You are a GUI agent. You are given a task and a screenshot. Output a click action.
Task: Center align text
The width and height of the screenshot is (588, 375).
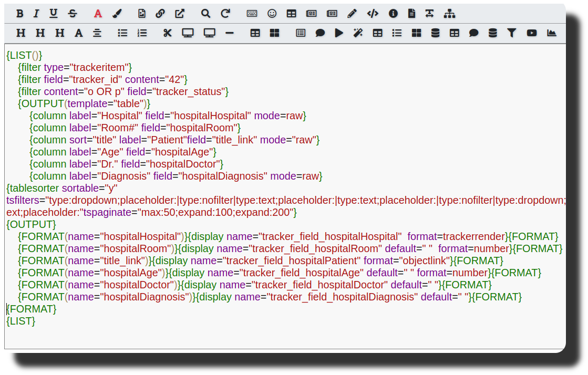pyautogui.click(x=97, y=33)
